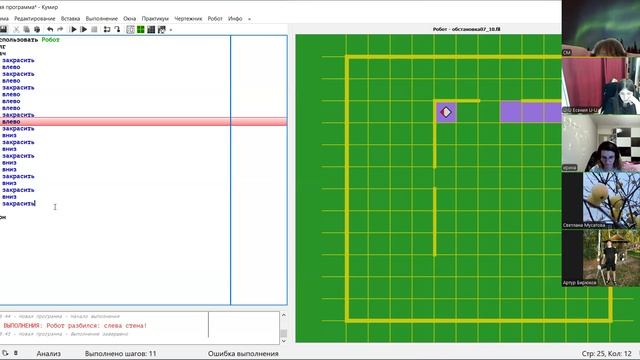Open the Окна menu

129,19
